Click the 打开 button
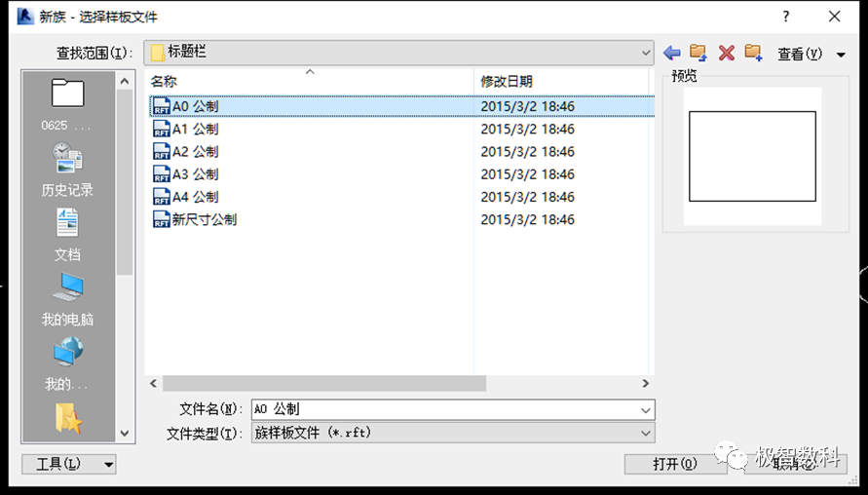 point(675,464)
